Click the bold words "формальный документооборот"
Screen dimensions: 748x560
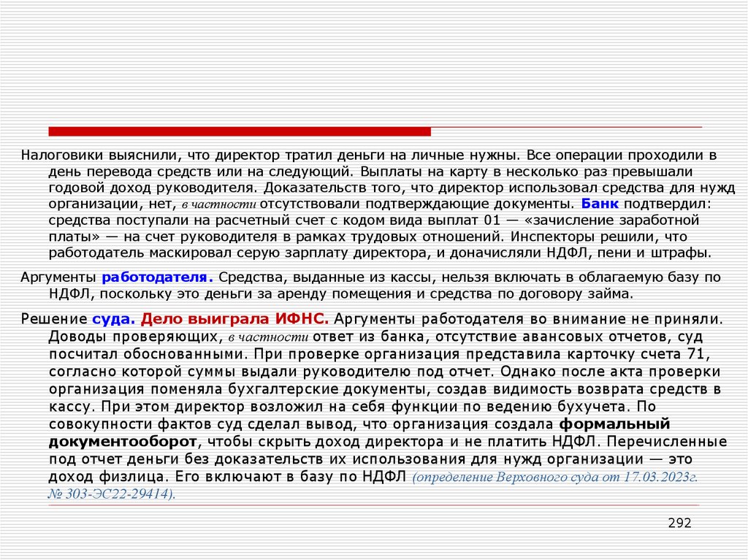pyautogui.click(x=359, y=433)
